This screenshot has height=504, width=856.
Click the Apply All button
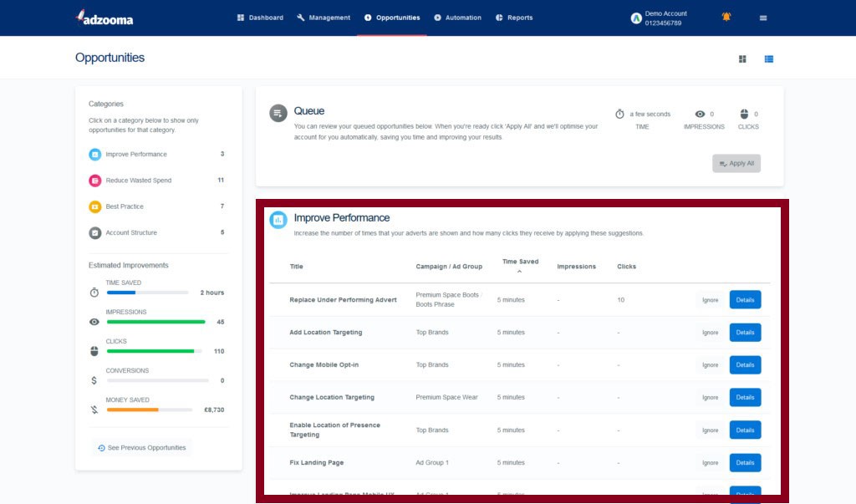tap(736, 164)
